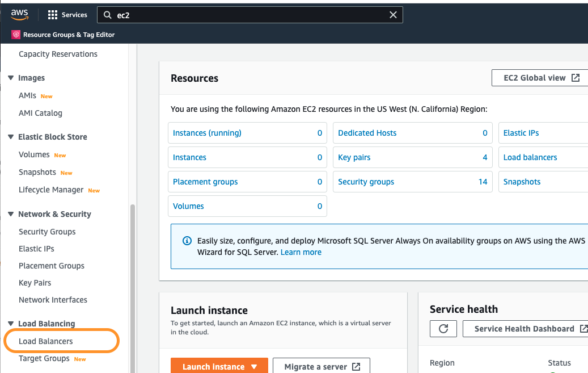Clear the ec2 search text

(x=393, y=15)
